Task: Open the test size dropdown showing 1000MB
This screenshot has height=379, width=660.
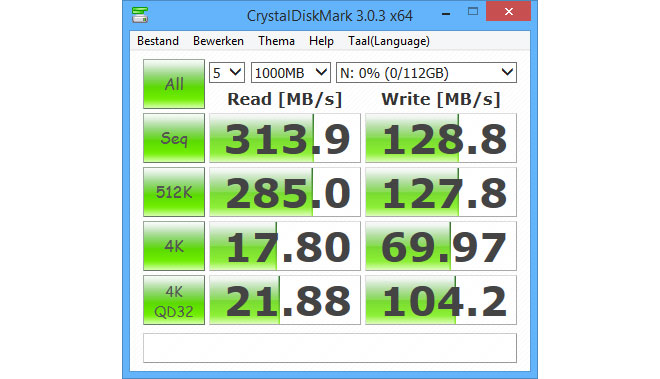Action: pyautogui.click(x=291, y=73)
